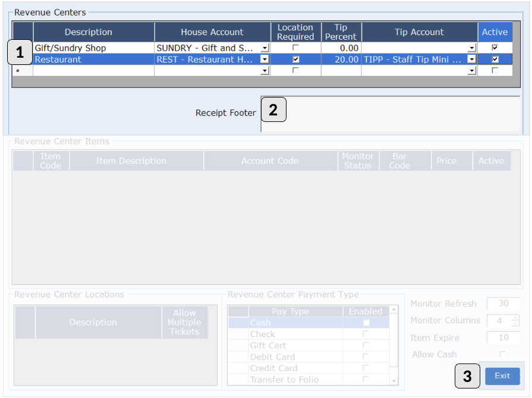
Task: Open Tip Account dropdown for Gift/Sundry Shop
Action: click(472, 48)
